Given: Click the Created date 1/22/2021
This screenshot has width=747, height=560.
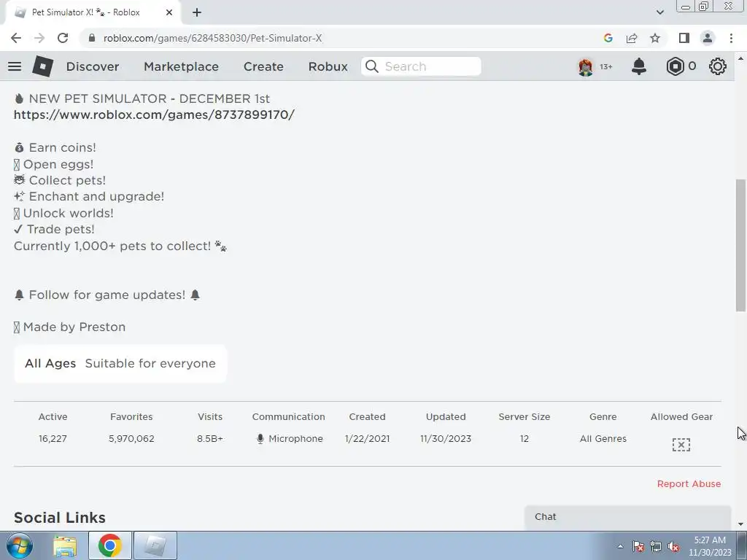Looking at the screenshot, I should 368,438.
